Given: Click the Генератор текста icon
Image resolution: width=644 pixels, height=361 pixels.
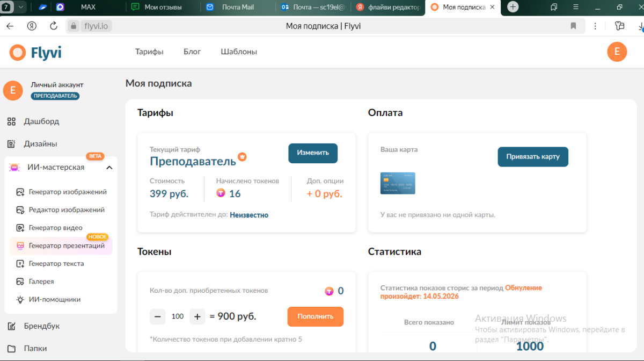Looking at the screenshot, I should pos(20,264).
